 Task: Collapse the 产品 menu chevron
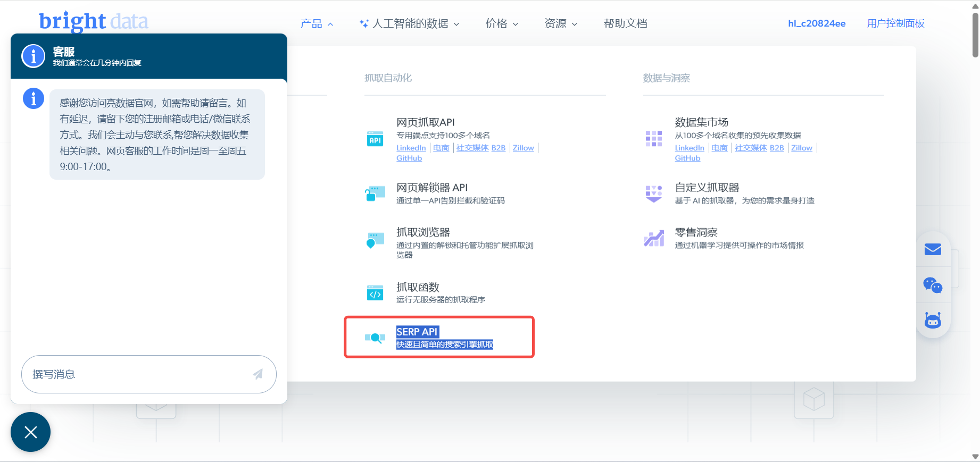point(330,24)
